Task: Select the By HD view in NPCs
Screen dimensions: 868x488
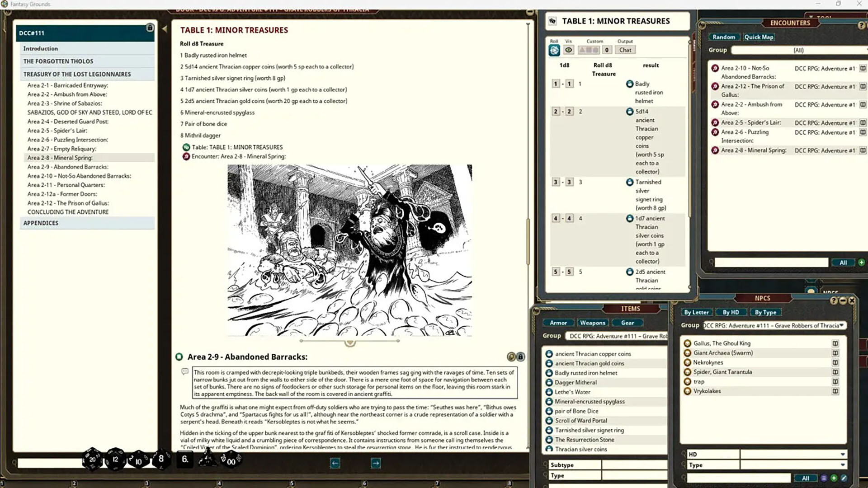Action: point(731,312)
